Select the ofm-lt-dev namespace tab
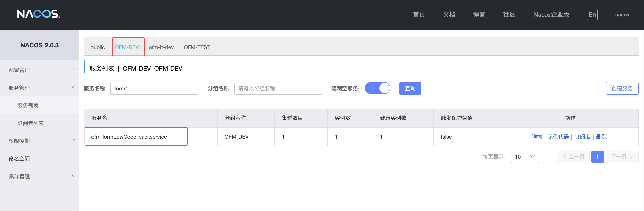Image resolution: width=644 pixels, height=211 pixels. click(x=161, y=47)
